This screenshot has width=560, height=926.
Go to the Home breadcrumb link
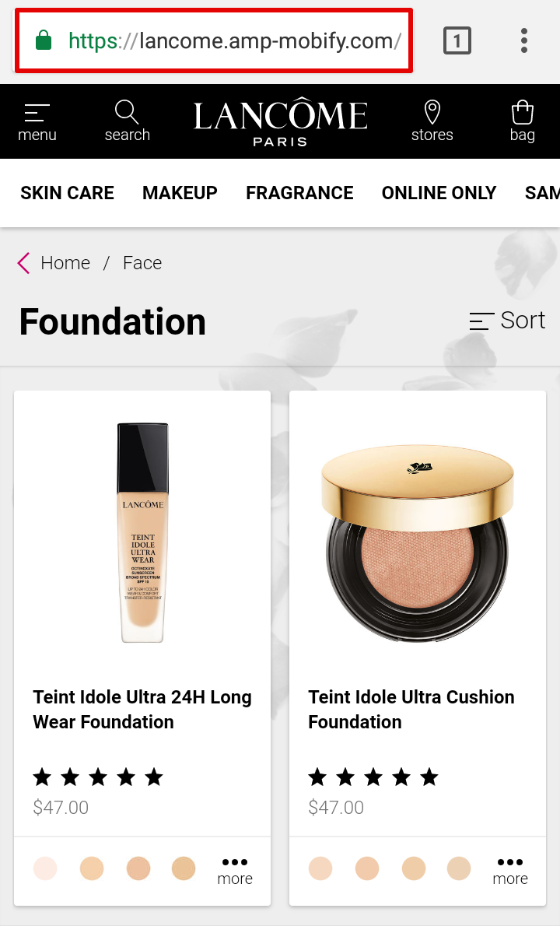(x=65, y=263)
